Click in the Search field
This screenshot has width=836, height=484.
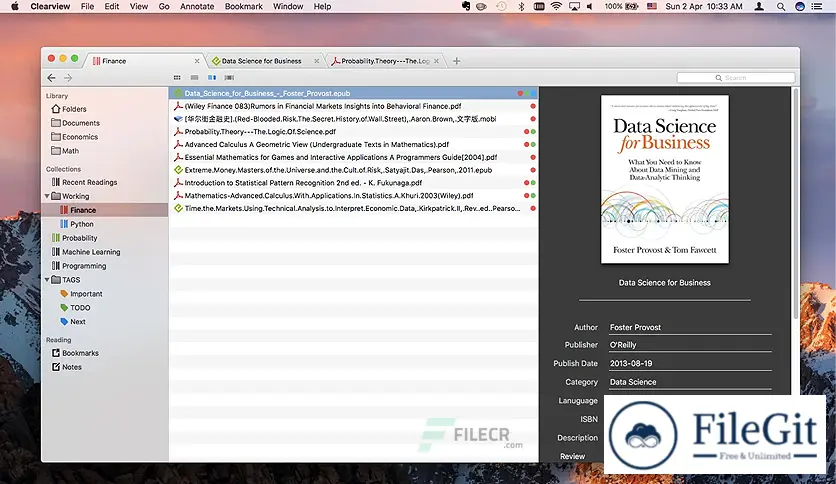736,78
